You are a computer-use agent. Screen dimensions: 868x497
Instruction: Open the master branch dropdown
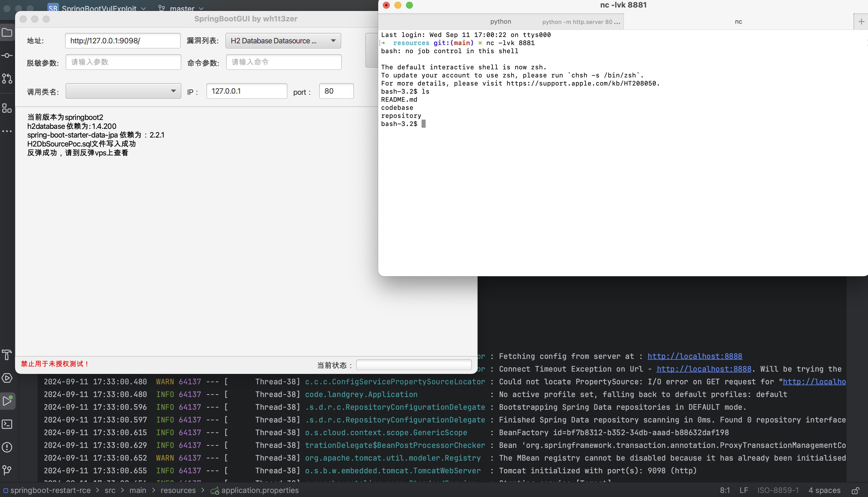pyautogui.click(x=181, y=8)
